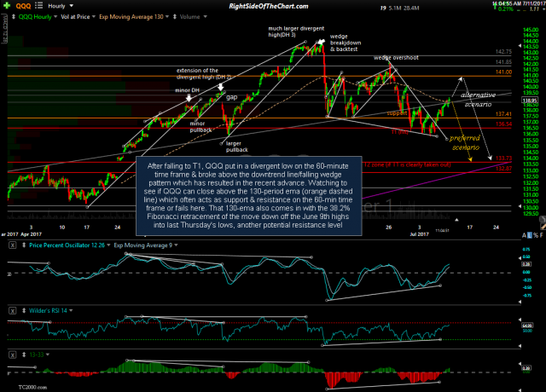Click the 133.73 red level label

pos(503,159)
